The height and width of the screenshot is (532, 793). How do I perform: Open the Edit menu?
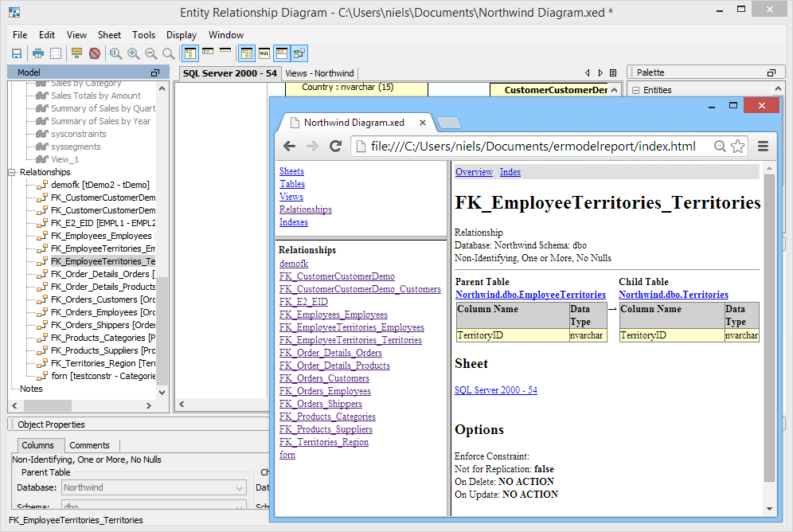tap(47, 35)
